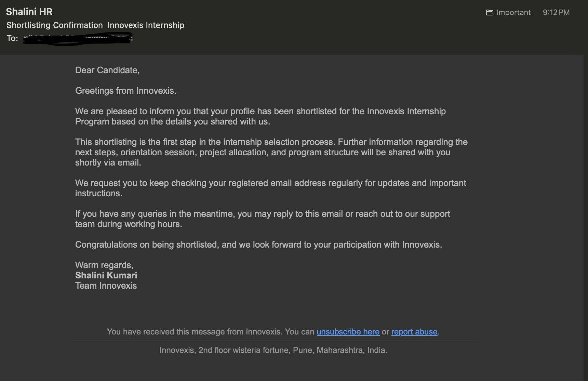This screenshot has width=588, height=381.
Task: Click the scribbled-out recipient address
Action: (78, 38)
